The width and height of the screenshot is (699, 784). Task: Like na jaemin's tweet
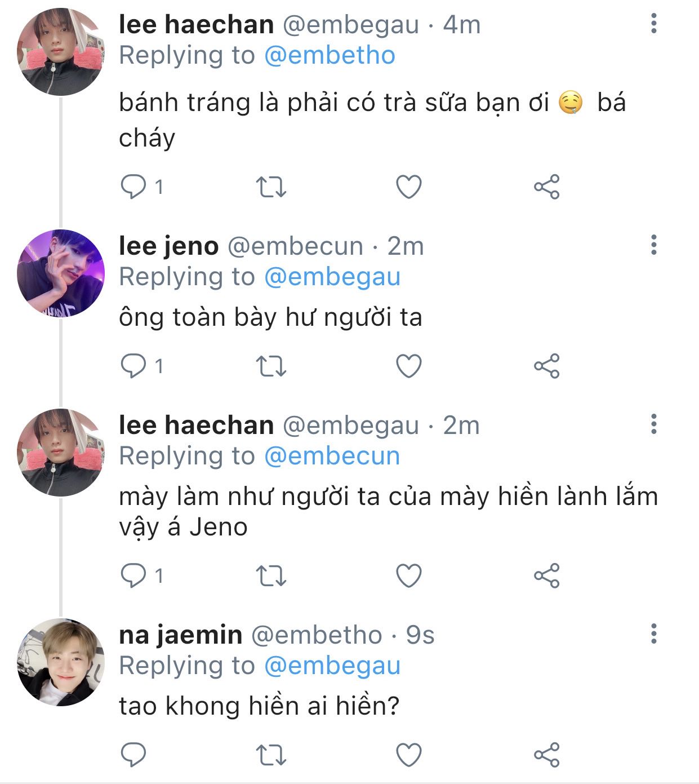pos(409,755)
